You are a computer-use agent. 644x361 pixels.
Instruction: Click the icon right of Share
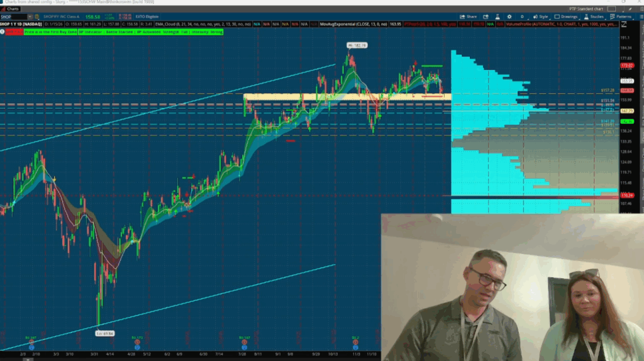click(x=486, y=16)
